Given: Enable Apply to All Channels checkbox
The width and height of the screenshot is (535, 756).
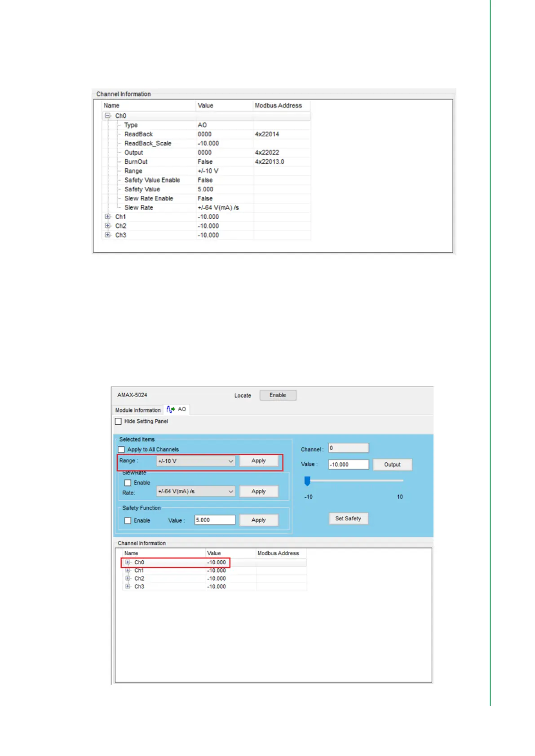Looking at the screenshot, I should (x=121, y=450).
